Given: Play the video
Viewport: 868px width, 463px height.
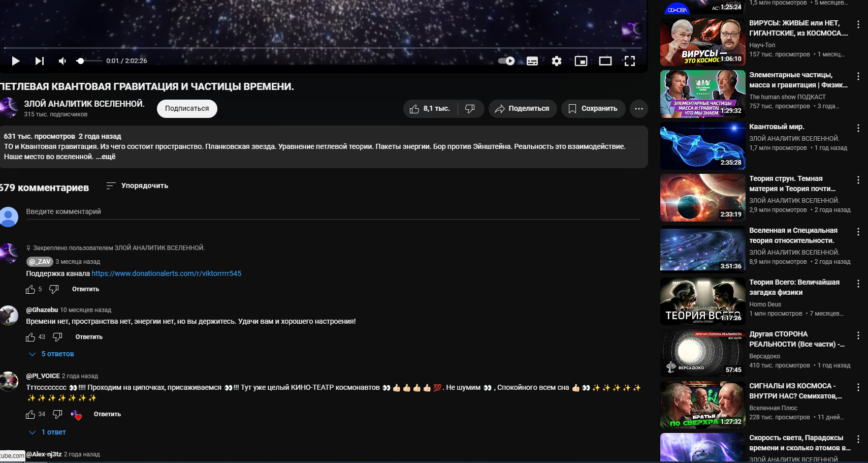Looking at the screenshot, I should tap(16, 61).
